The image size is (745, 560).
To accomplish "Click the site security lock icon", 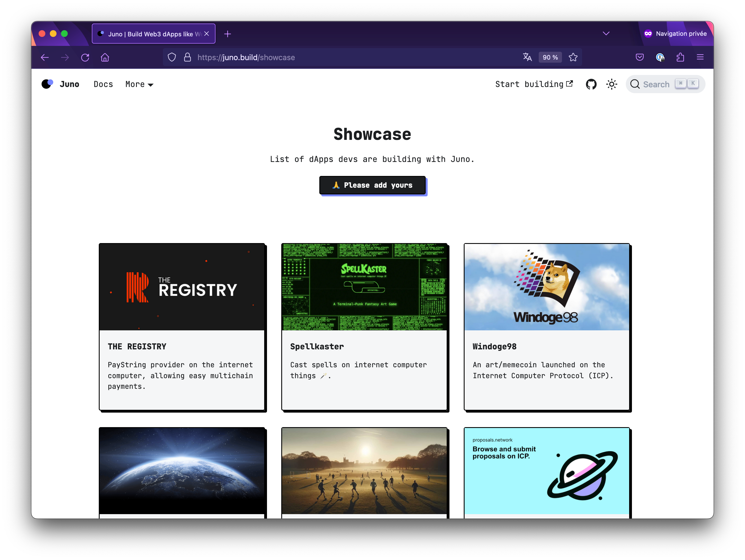I will pyautogui.click(x=188, y=57).
